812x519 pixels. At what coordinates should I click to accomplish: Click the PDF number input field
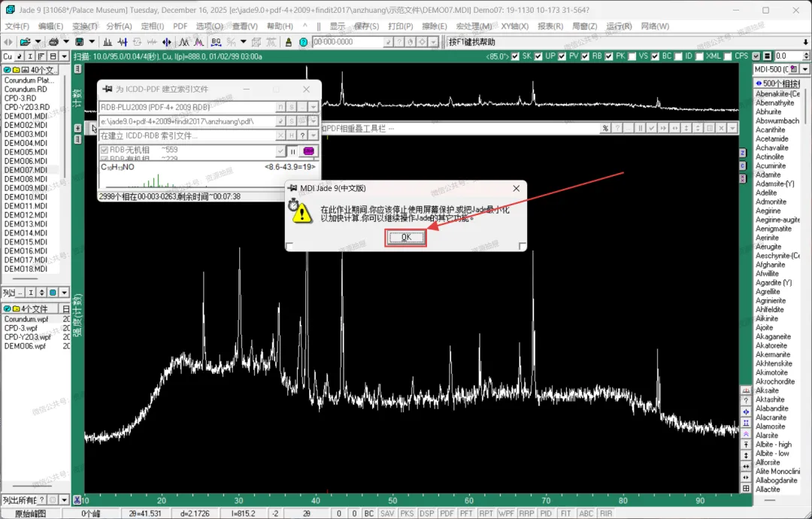pos(347,42)
